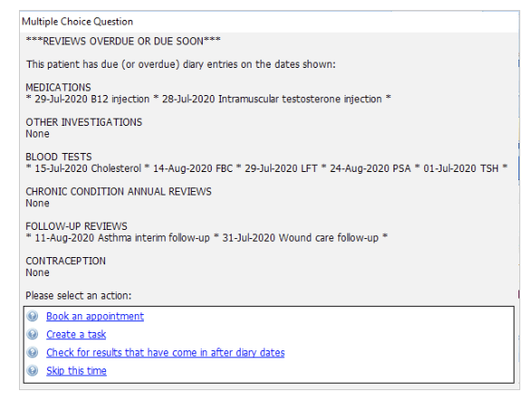Click the icon next to Create a task

coord(33,334)
